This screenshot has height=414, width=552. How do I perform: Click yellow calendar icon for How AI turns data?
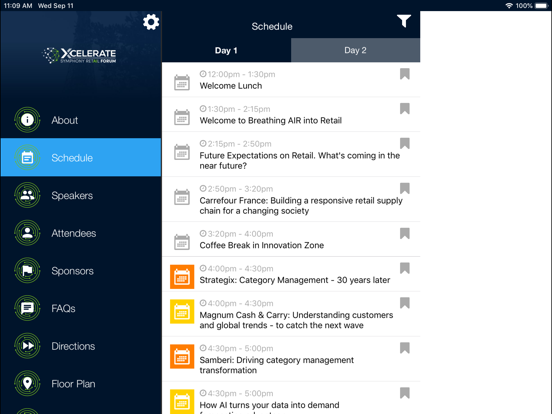182,402
